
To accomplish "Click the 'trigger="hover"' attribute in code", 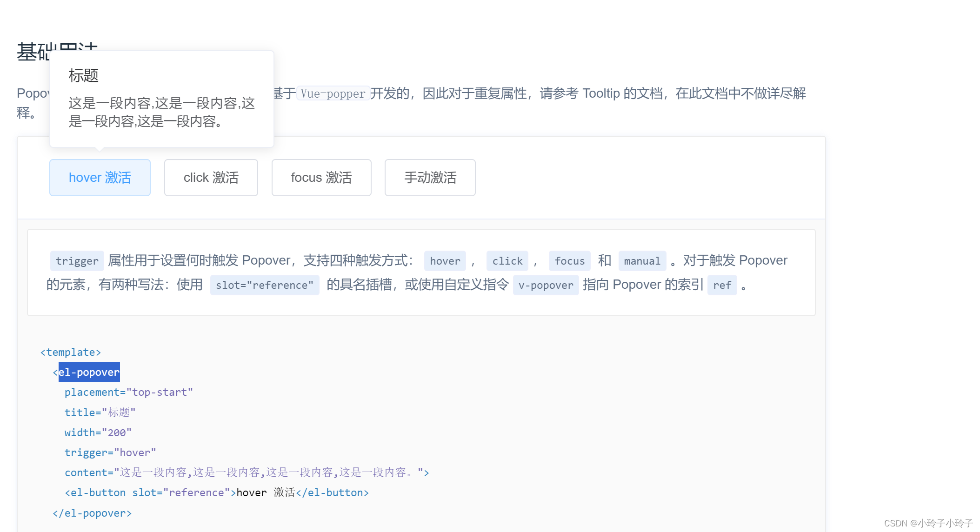I will tap(110, 452).
